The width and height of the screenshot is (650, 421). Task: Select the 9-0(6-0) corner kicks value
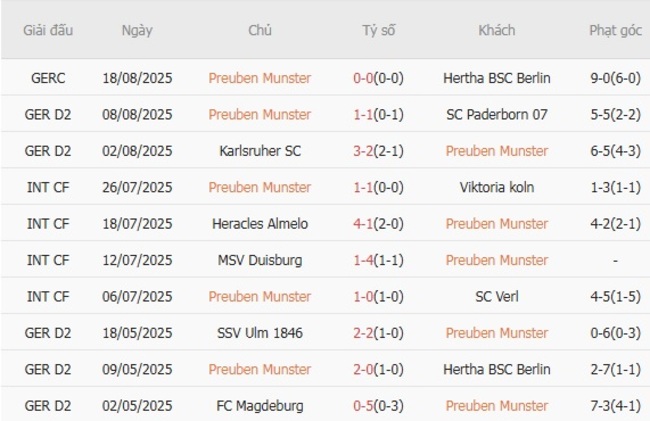615,78
